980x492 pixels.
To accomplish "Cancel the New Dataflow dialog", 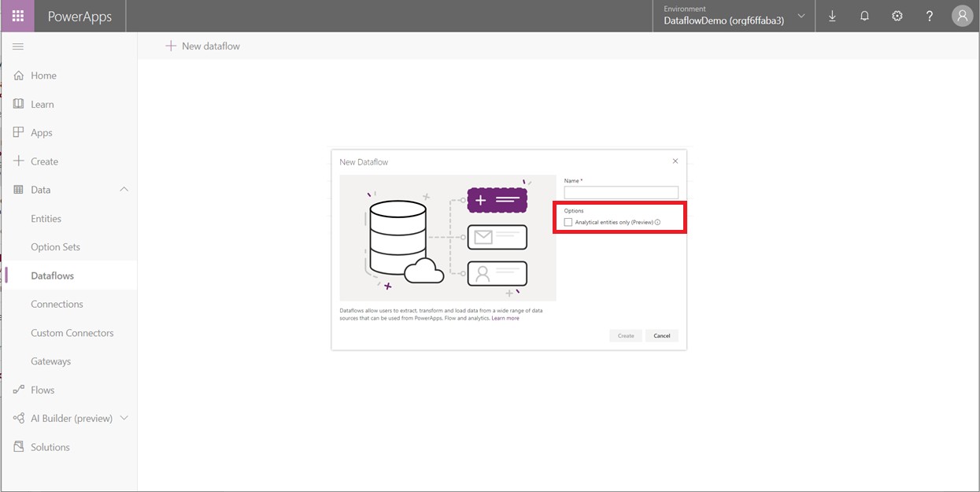I will 661,335.
